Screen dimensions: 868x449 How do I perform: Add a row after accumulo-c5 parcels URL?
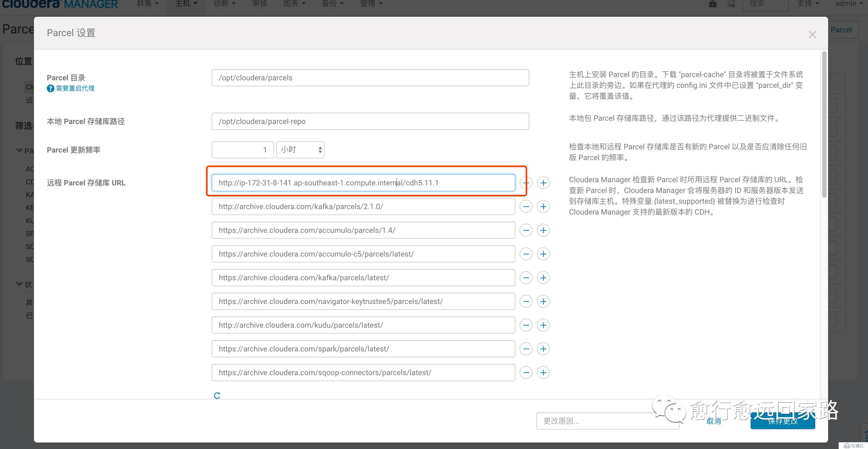point(543,254)
